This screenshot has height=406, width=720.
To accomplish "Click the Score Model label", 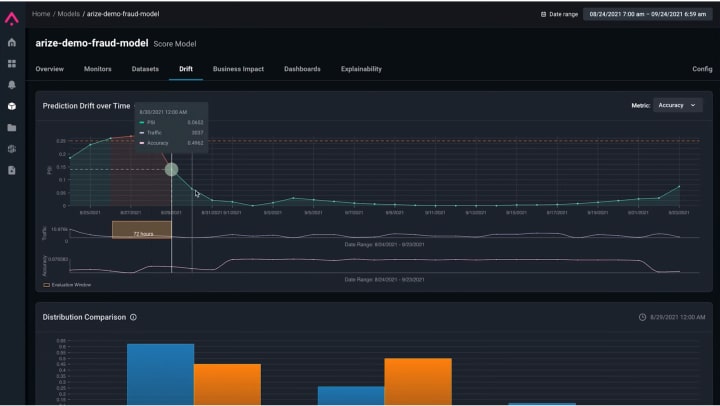I will point(175,44).
